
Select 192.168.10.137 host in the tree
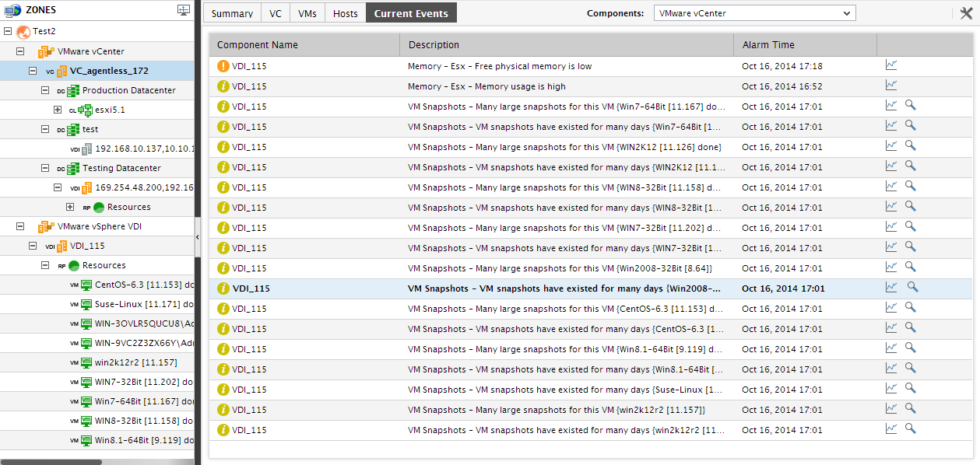pos(143,149)
